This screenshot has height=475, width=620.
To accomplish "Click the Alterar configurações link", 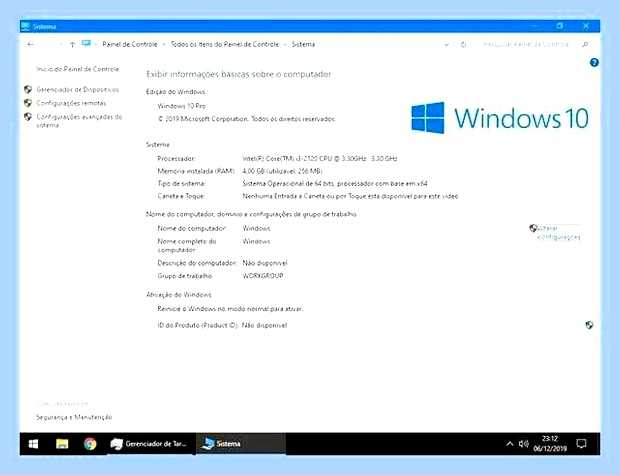I will click(558, 233).
